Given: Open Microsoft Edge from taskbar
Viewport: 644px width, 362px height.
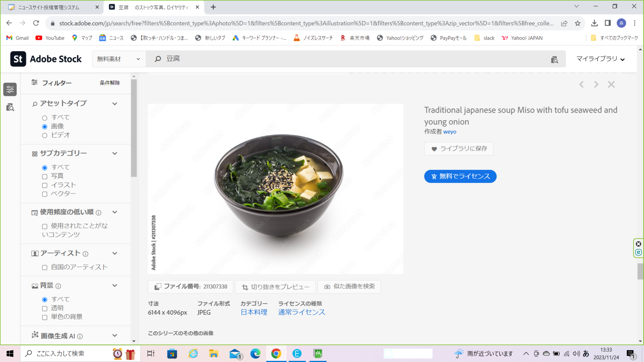Looking at the screenshot, I should (x=255, y=354).
